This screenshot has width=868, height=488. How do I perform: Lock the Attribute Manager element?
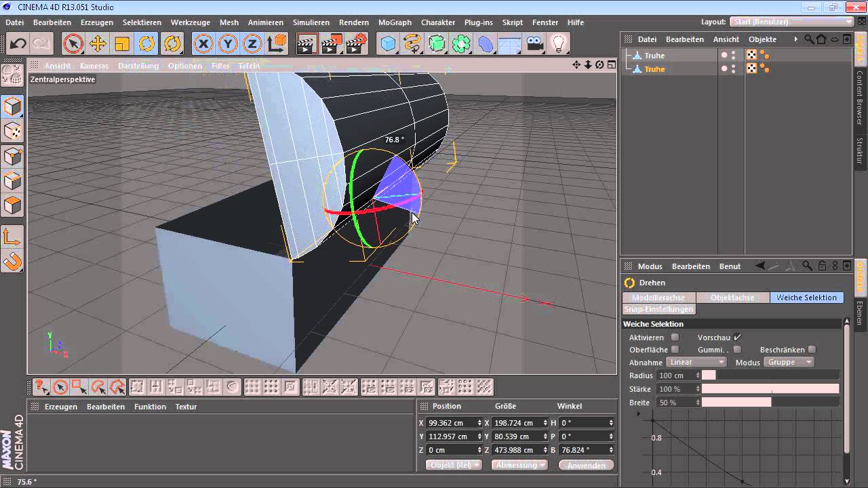[822, 266]
